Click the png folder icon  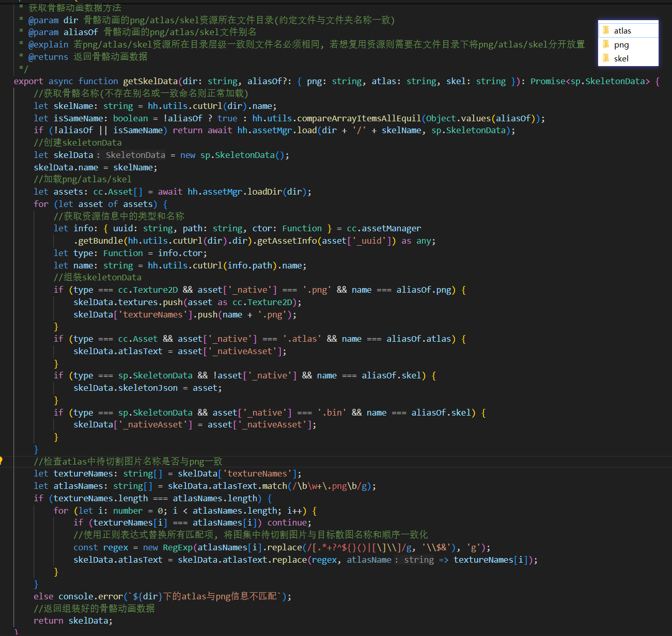click(606, 44)
